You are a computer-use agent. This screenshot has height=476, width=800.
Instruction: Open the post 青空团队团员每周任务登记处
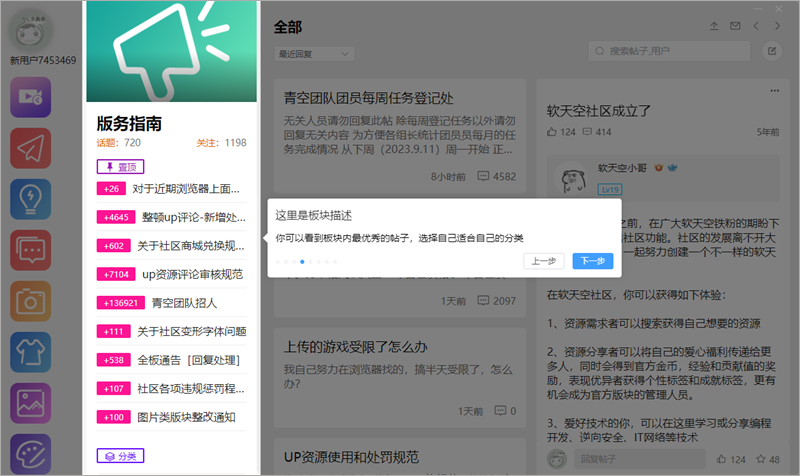click(368, 98)
